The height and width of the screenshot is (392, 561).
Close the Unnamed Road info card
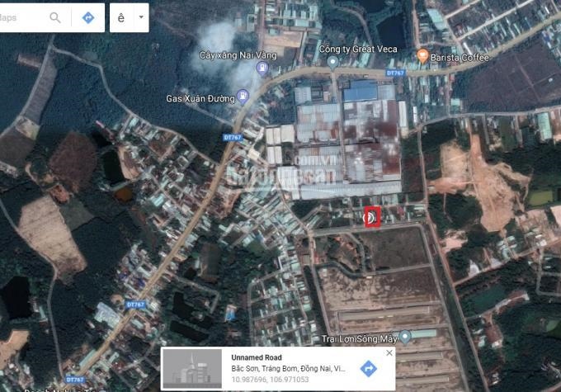[389, 353]
